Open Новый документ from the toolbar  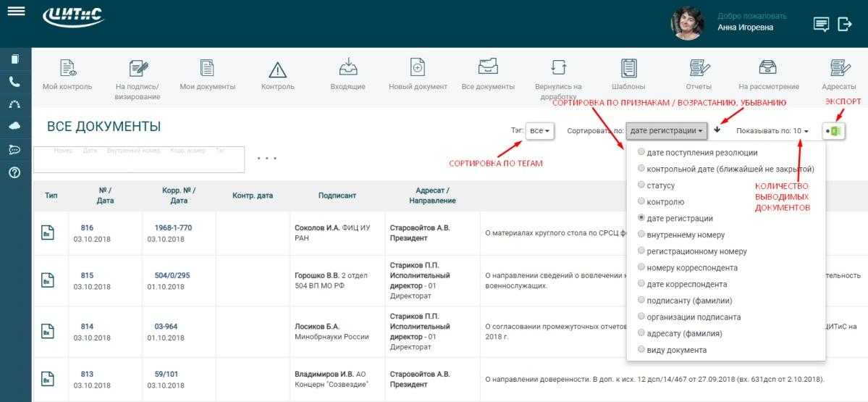tap(418, 69)
